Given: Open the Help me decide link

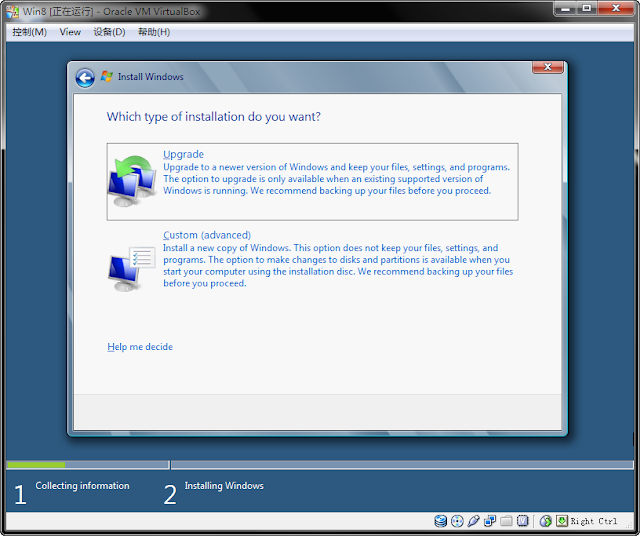Looking at the screenshot, I should (x=140, y=347).
